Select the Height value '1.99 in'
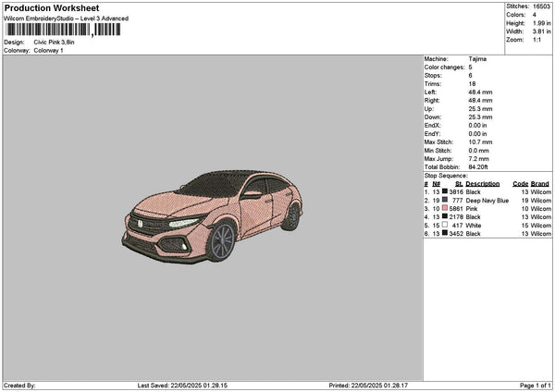Image resolution: width=555 pixels, height=392 pixels. point(542,23)
